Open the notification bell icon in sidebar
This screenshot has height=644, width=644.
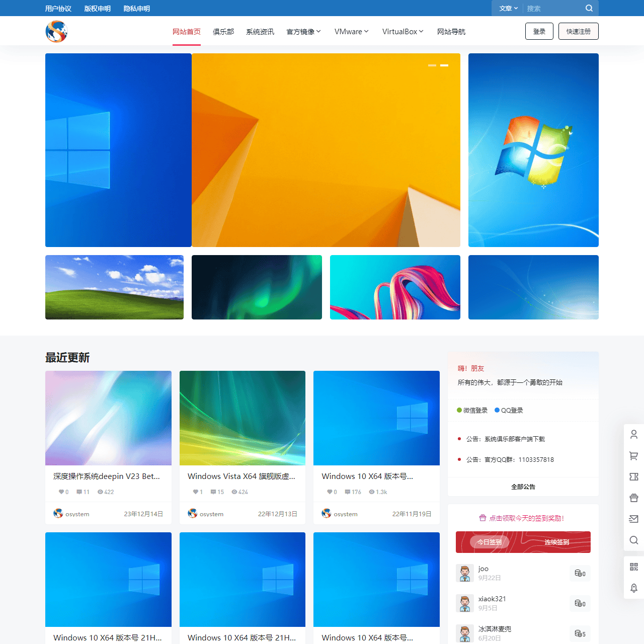click(634, 588)
